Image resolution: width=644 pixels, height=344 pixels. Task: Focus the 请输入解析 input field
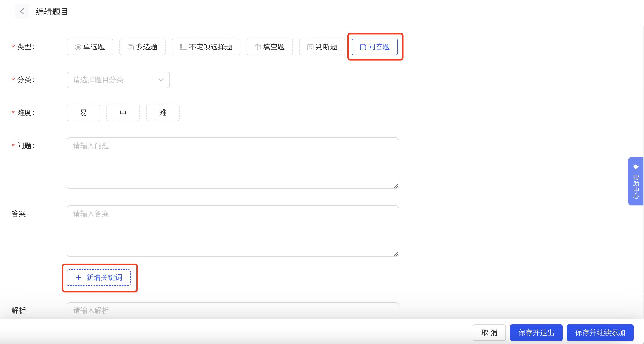[x=233, y=311]
